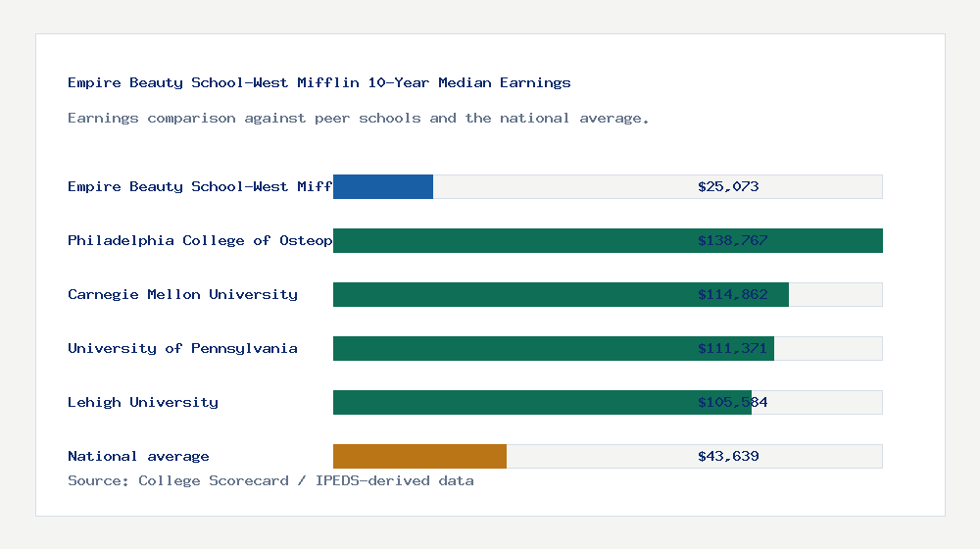Click the orange National average bar

[x=420, y=457]
